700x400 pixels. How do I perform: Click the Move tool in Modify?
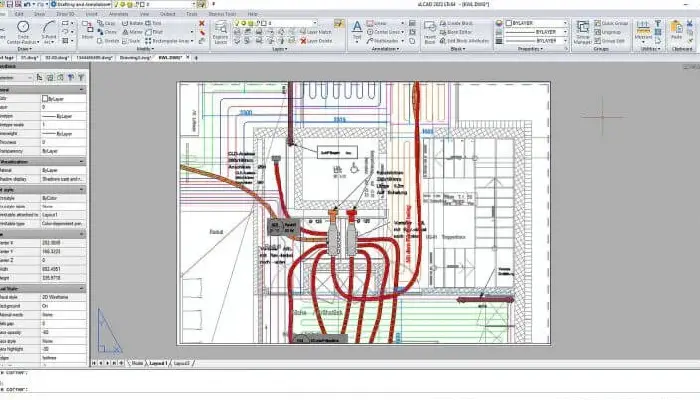tap(88, 30)
